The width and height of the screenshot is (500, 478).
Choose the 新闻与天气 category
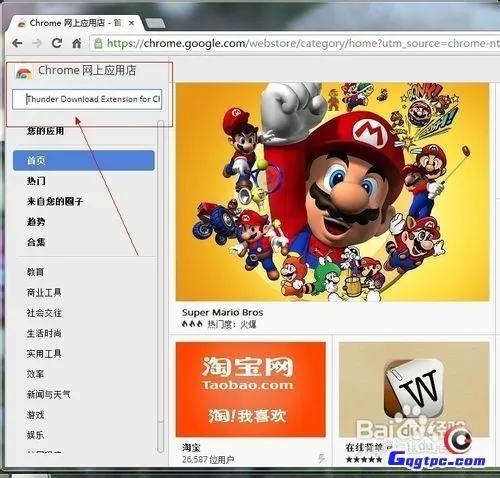(49, 395)
